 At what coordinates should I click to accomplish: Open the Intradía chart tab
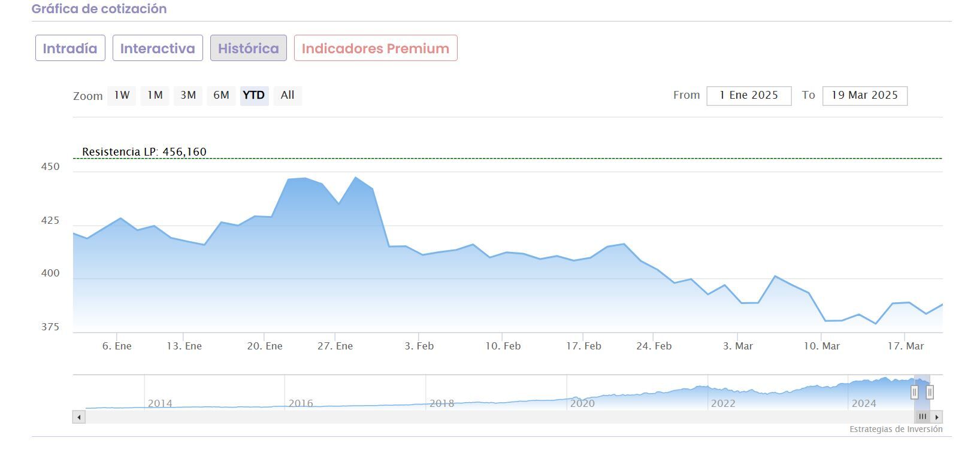point(70,48)
